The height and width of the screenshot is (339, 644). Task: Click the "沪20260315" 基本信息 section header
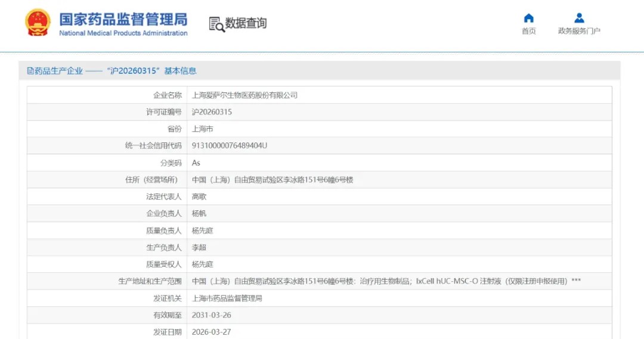(151, 71)
